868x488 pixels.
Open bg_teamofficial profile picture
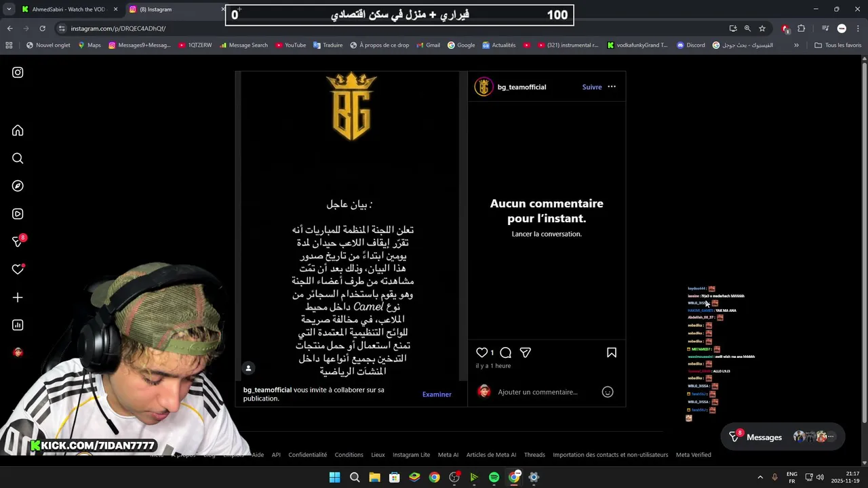coord(484,87)
